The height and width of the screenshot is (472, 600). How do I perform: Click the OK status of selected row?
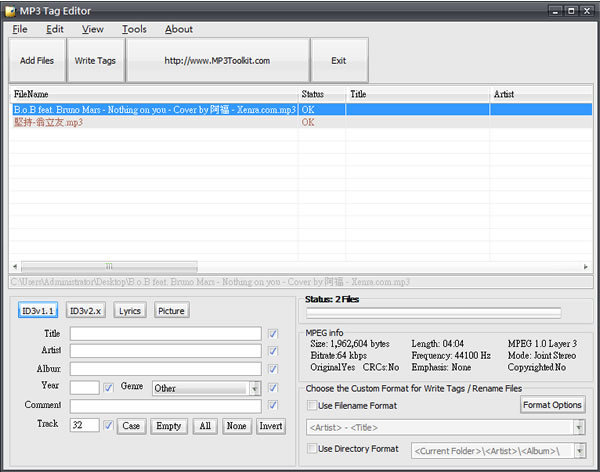308,110
